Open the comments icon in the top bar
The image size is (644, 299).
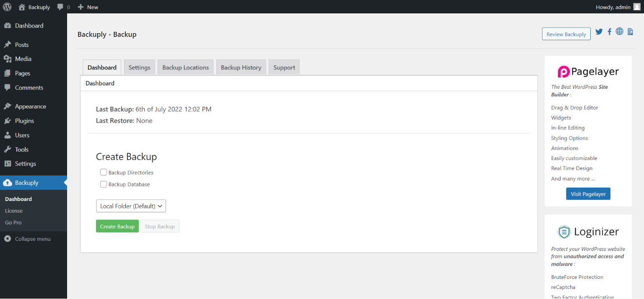tap(60, 7)
